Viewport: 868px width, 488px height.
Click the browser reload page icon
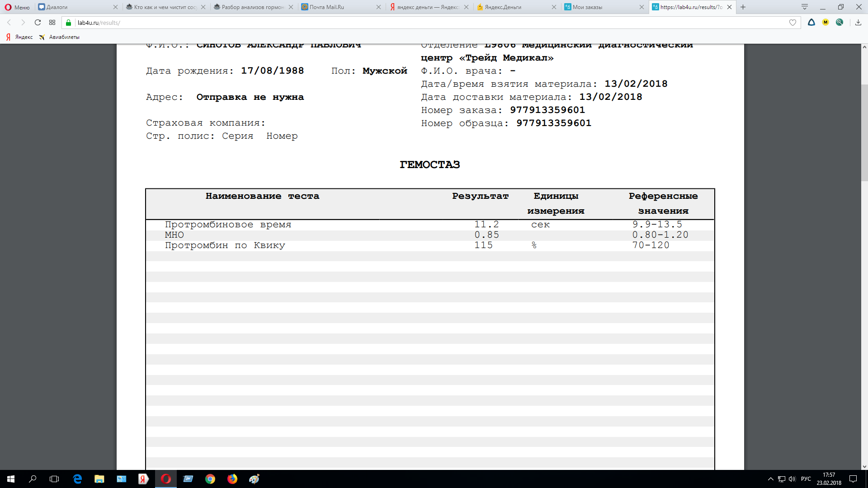click(38, 23)
